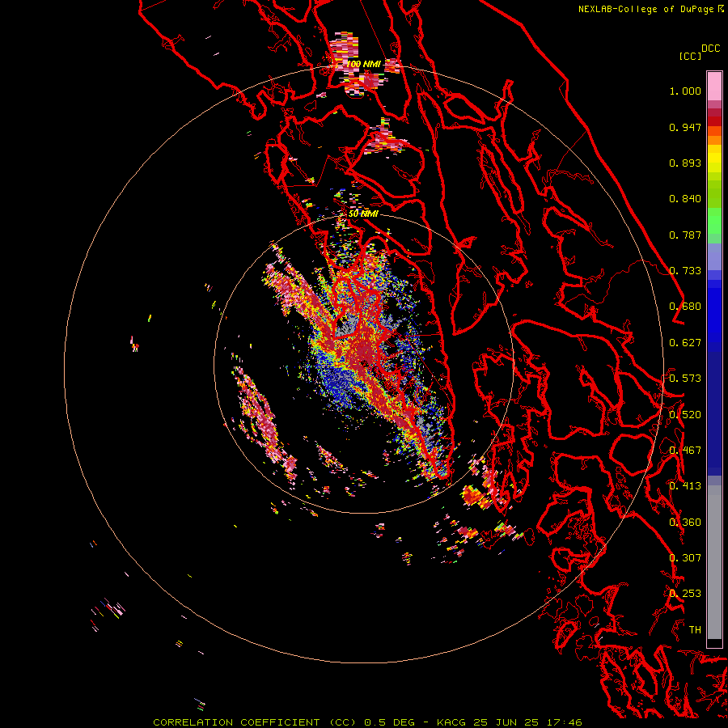728x728 pixels.
Task: Click the 0.467 scale value
Action: click(685, 451)
